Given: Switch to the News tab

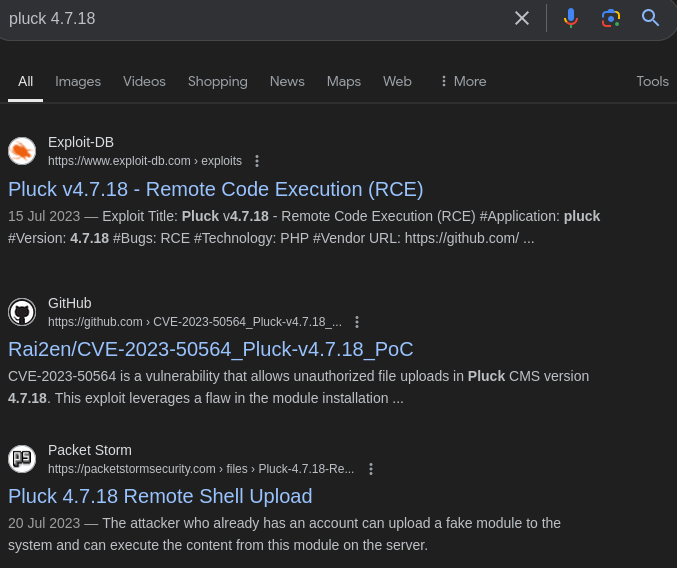Looking at the screenshot, I should pyautogui.click(x=287, y=81).
